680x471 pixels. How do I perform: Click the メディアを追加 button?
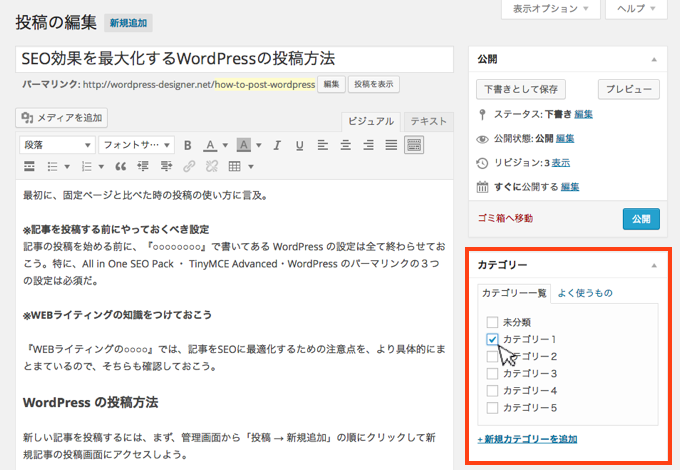pos(62,118)
